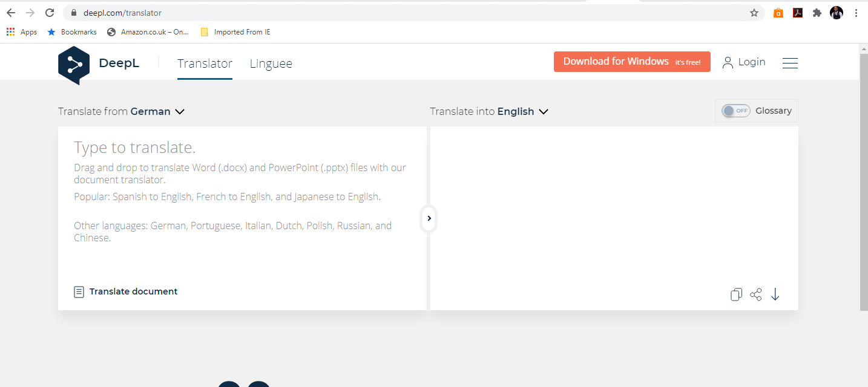Click the address bar URL
This screenshot has height=387, width=868.
coord(122,13)
